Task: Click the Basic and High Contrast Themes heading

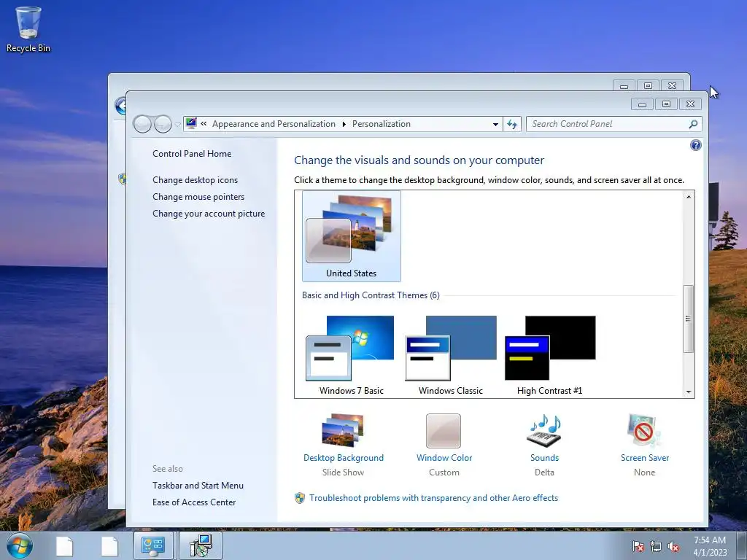Action: coord(371,295)
